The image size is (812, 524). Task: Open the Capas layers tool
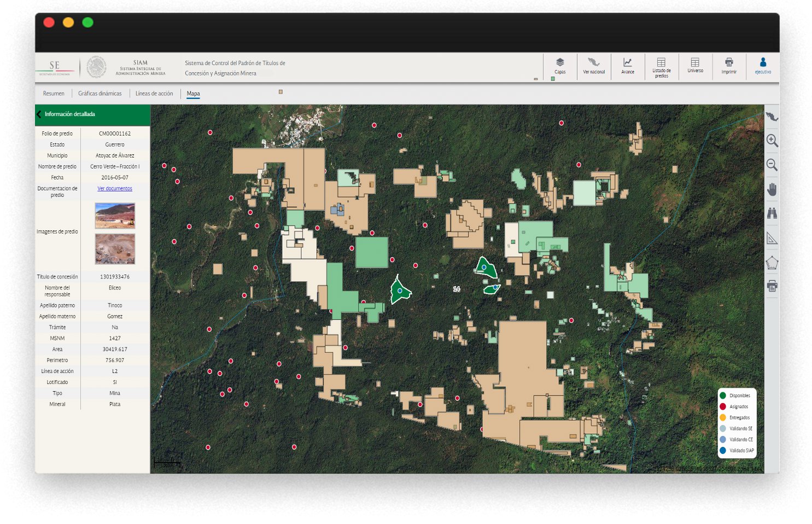click(x=560, y=65)
